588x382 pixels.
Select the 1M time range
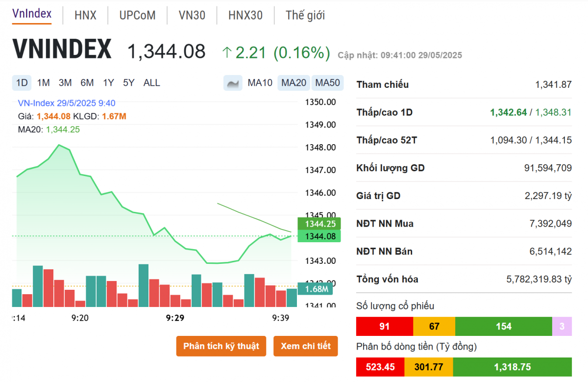44,83
